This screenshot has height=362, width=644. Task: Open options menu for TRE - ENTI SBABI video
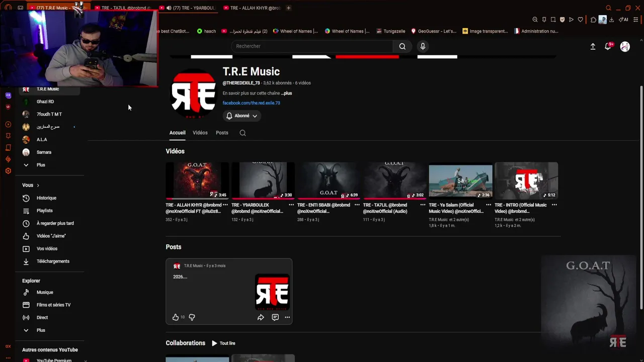(357, 205)
